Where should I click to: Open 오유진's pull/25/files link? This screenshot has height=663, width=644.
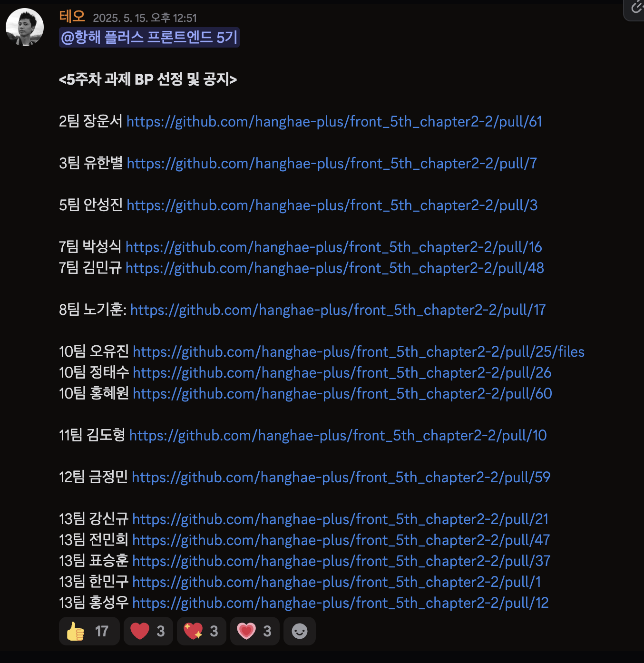[359, 352]
